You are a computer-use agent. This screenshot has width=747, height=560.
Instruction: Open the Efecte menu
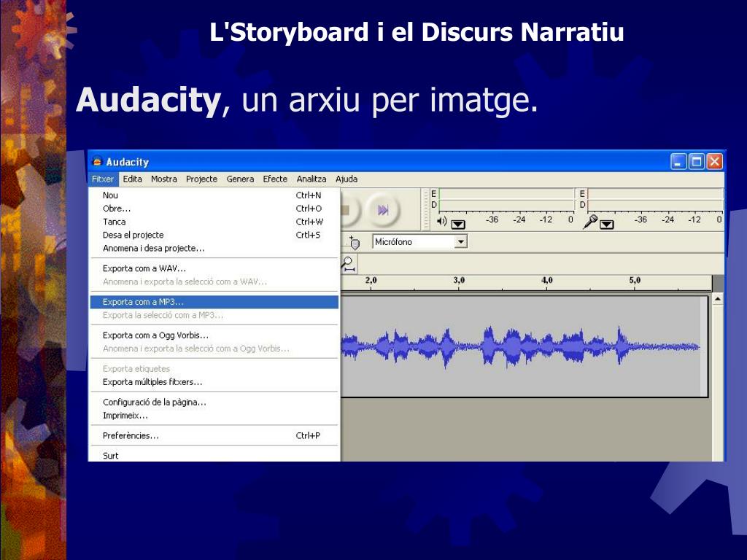275,179
